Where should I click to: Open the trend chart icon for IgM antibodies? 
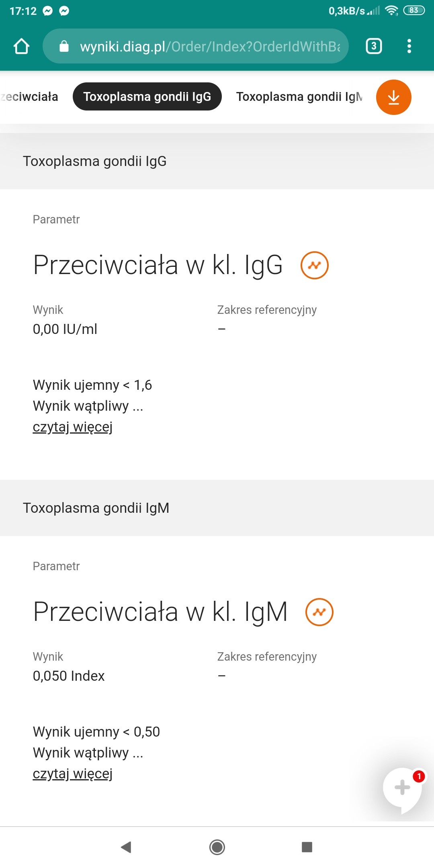[x=319, y=612]
